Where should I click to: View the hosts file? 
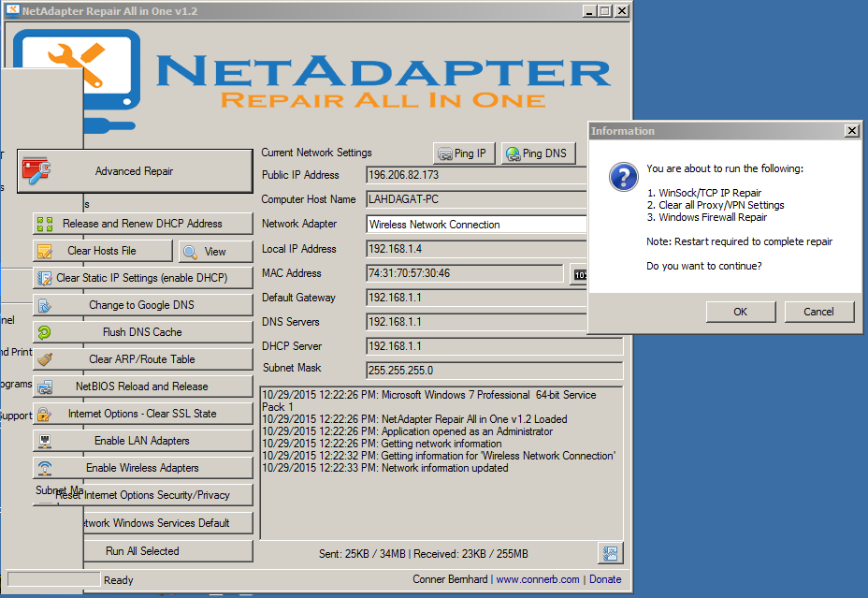point(216,252)
